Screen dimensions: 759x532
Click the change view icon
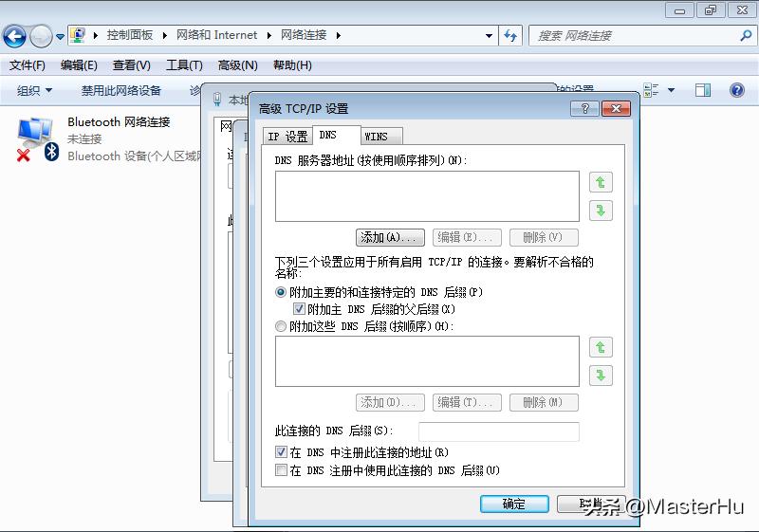[x=651, y=90]
